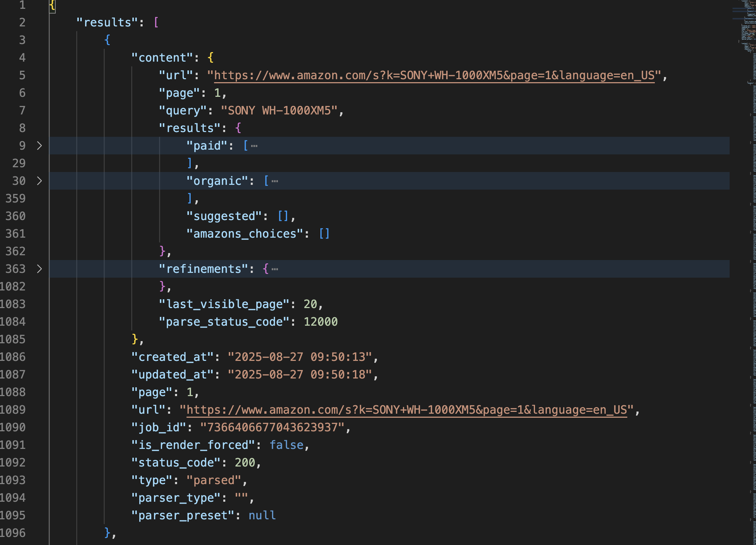Click the "parser_preset" key
This screenshot has width=756, height=545.
coord(183,515)
